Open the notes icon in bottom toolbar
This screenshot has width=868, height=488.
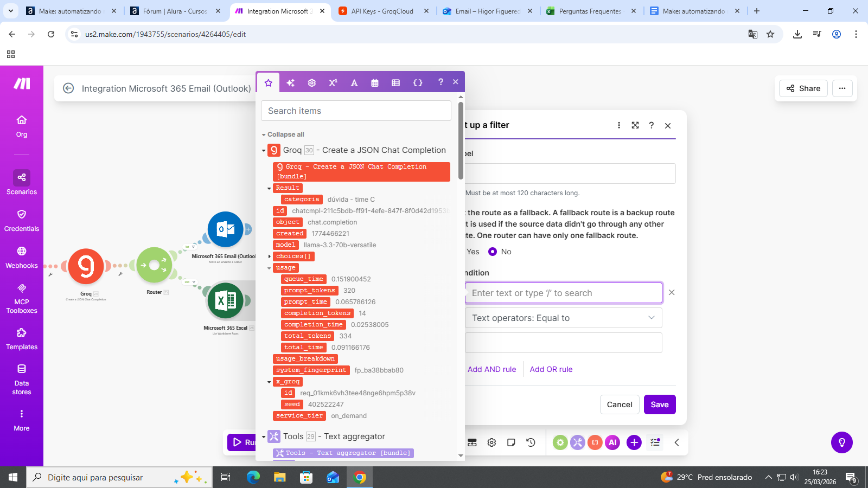(511, 442)
